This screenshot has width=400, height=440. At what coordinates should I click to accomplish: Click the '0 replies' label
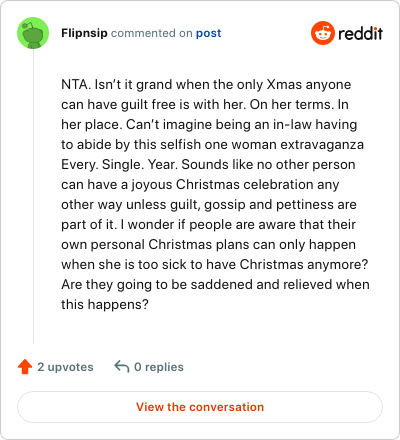pos(159,367)
